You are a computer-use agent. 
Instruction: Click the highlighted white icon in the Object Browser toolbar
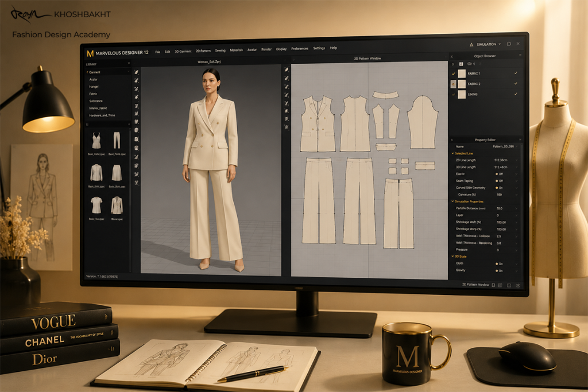point(461,64)
